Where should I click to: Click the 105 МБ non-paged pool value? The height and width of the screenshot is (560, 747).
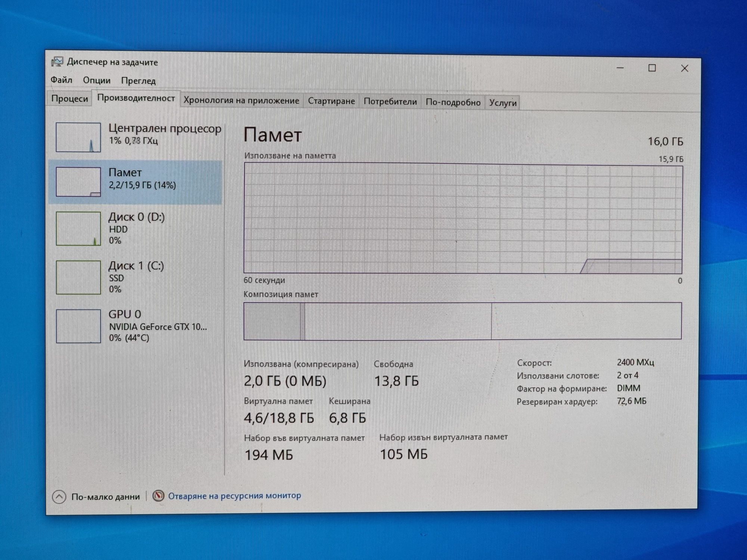pyautogui.click(x=404, y=454)
